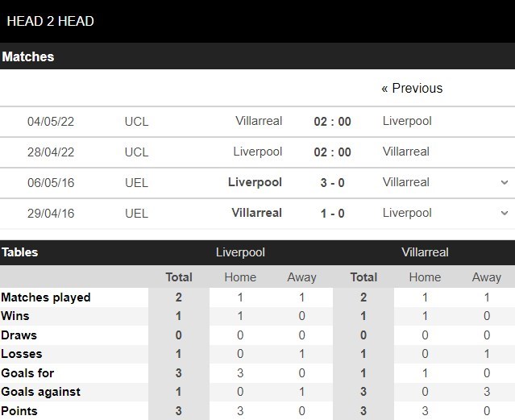Open Liverpool home team on 28/04/22

tap(258, 152)
